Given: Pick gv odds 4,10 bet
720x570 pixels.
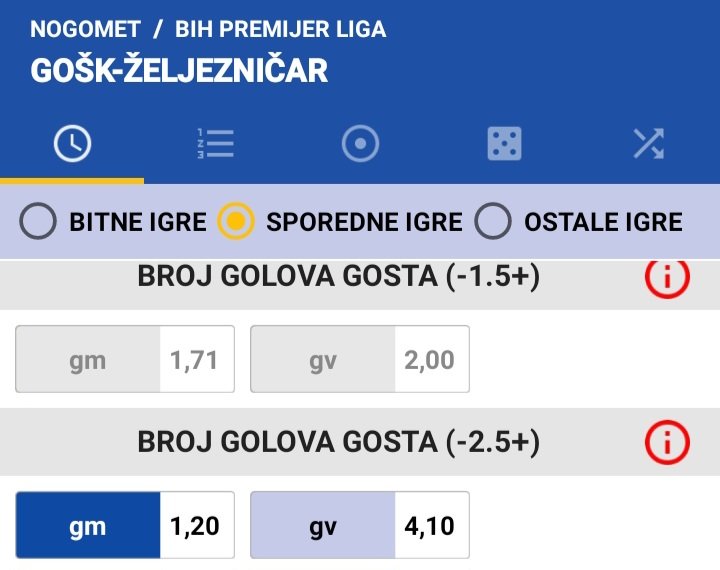Looking at the screenshot, I should [360, 525].
